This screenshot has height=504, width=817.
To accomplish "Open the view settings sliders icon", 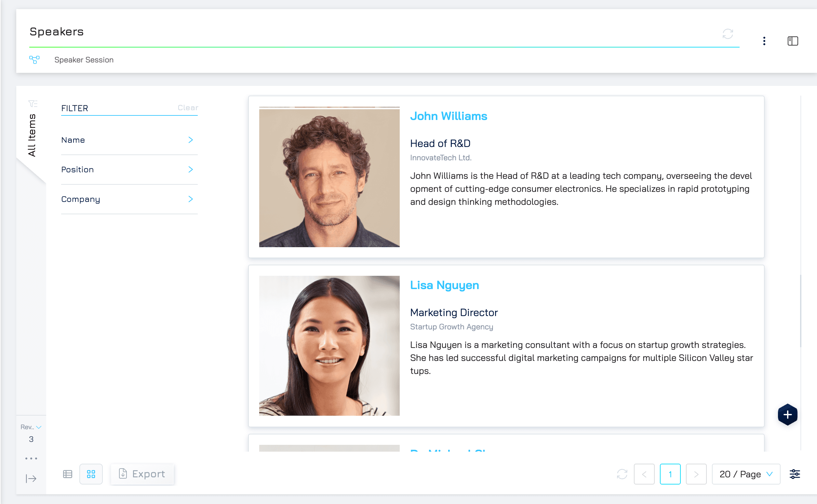I will point(795,474).
